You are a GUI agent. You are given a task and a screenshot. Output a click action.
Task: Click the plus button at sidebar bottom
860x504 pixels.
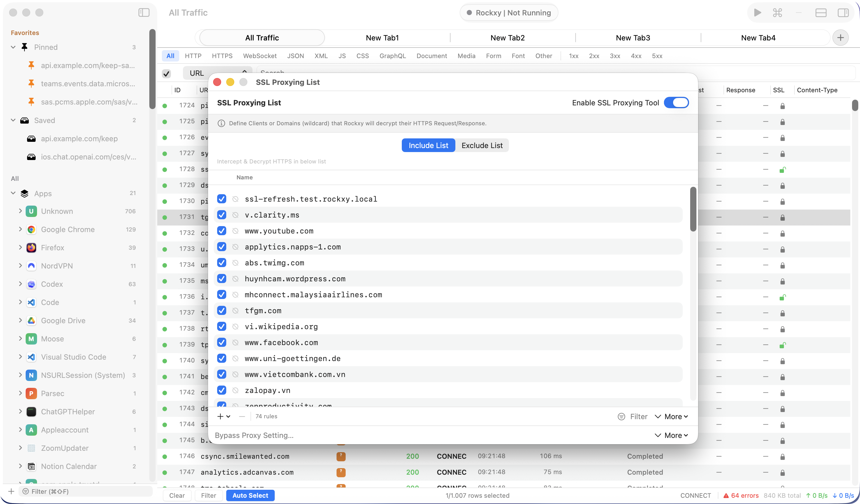[x=11, y=491]
